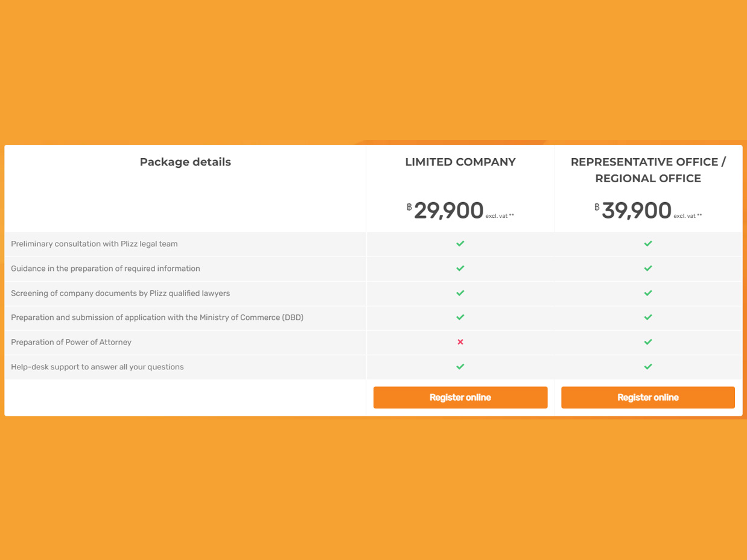Viewport: 747px width, 560px height.
Task: Click Limited Company checkmark for Ministry of Commerce application
Action: [x=460, y=317]
